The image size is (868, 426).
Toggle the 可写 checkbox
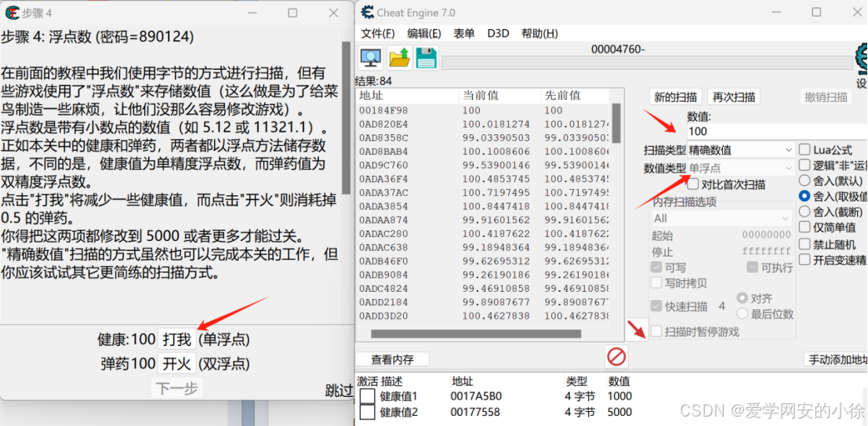tap(656, 268)
